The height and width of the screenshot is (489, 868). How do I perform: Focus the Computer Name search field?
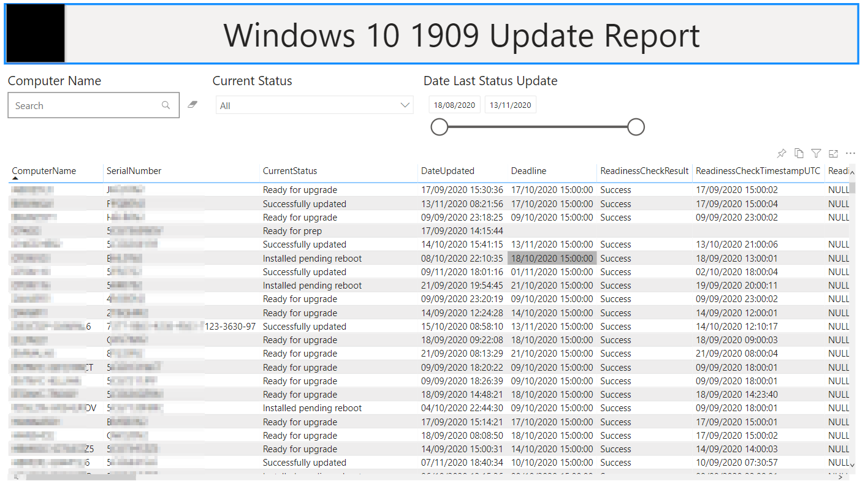click(86, 105)
